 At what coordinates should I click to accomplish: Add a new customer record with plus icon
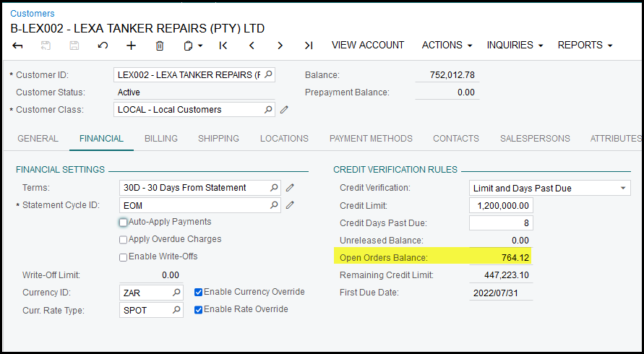click(x=131, y=46)
